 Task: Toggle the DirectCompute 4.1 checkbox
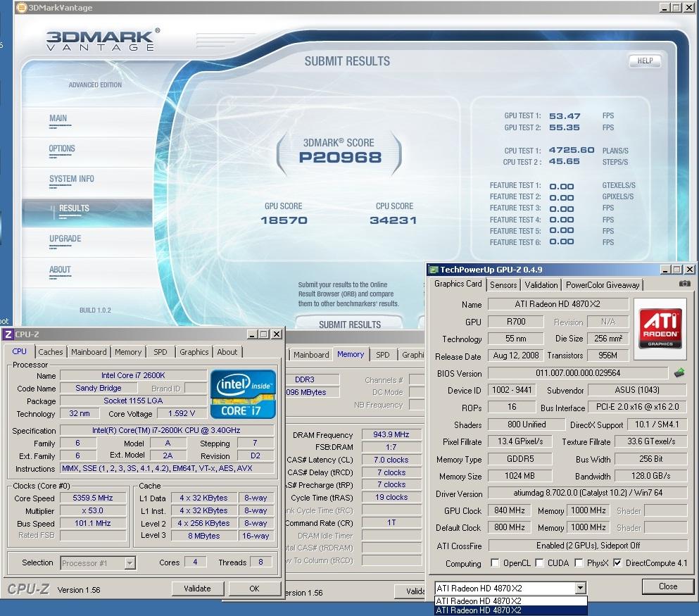click(x=617, y=563)
